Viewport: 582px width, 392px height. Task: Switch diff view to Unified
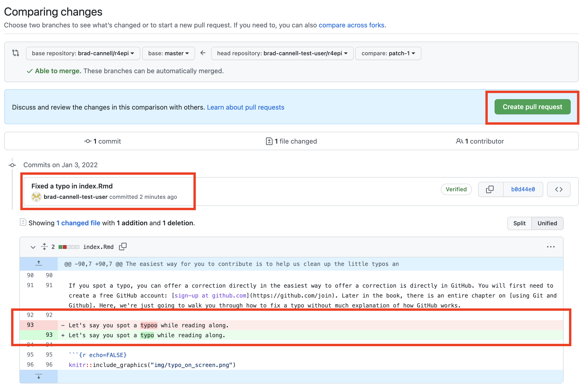coord(547,223)
